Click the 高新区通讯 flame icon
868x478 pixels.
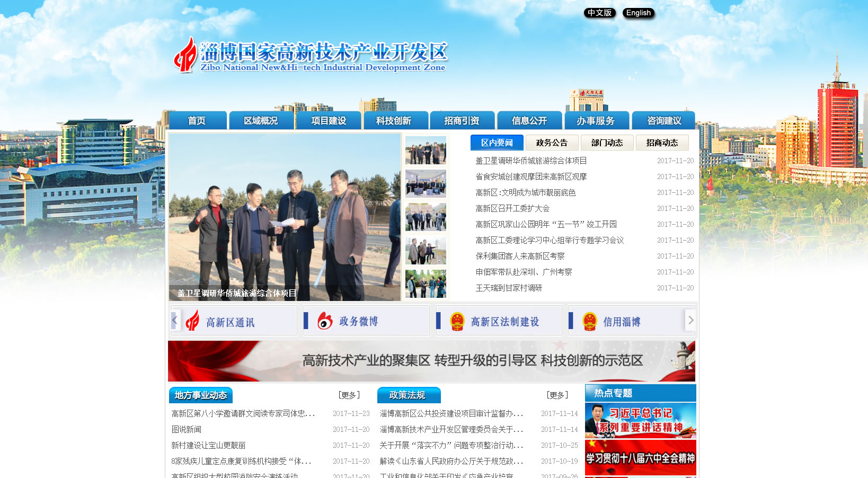click(x=193, y=321)
